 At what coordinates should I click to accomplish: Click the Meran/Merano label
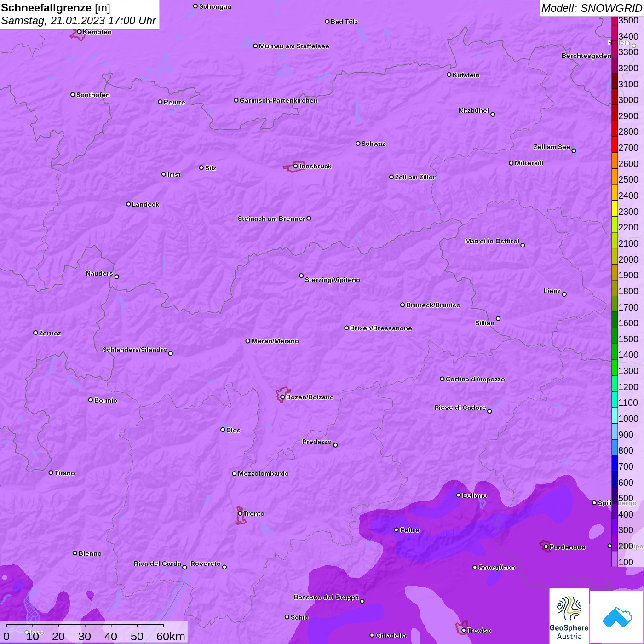click(275, 341)
